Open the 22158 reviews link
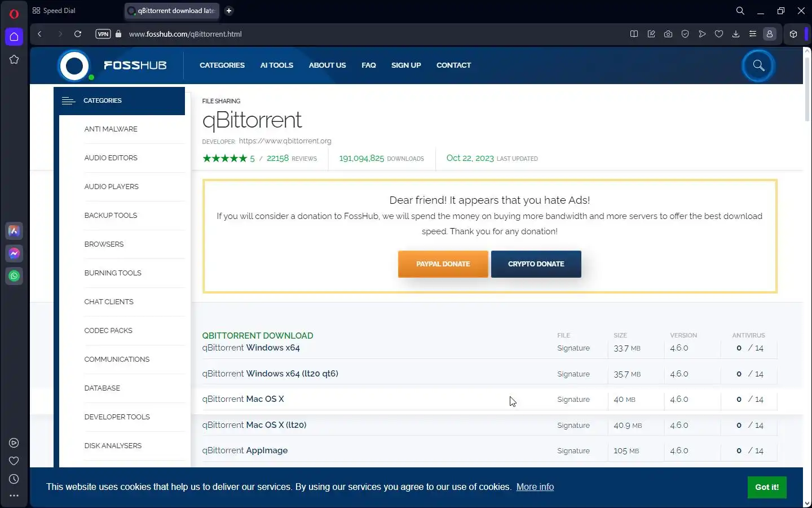This screenshot has height=508, width=812. point(292,159)
